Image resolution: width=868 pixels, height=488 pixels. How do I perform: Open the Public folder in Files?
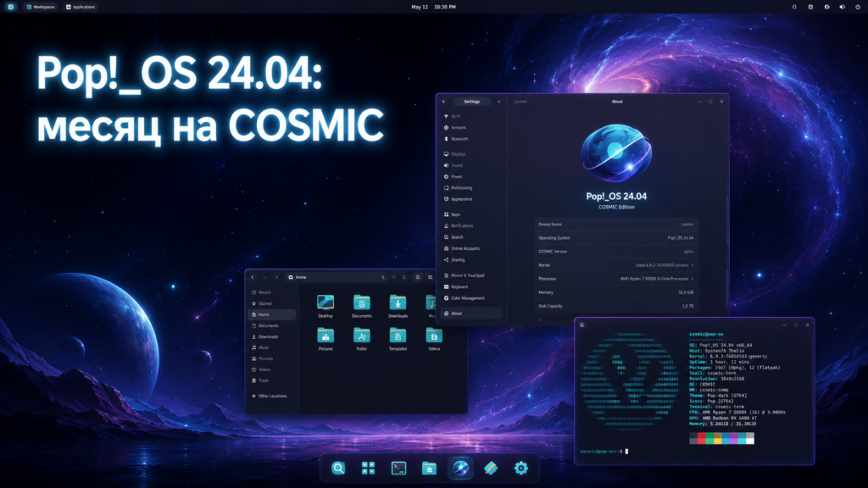click(x=361, y=339)
